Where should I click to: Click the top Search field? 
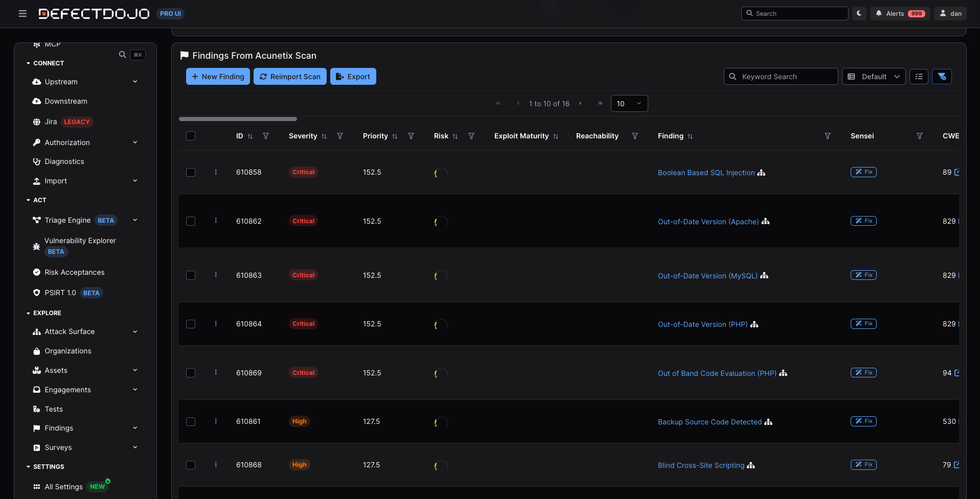click(794, 13)
